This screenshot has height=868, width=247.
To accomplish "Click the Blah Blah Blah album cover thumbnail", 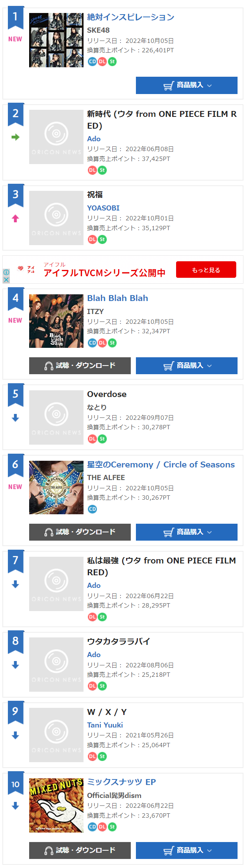I will point(56,321).
